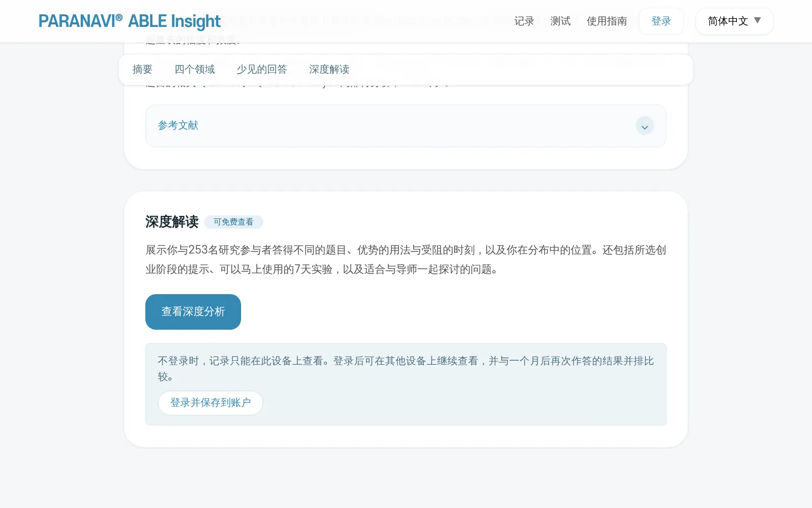The image size is (812, 508).
Task: Jump to the 四个领域 section tab
Action: 195,70
